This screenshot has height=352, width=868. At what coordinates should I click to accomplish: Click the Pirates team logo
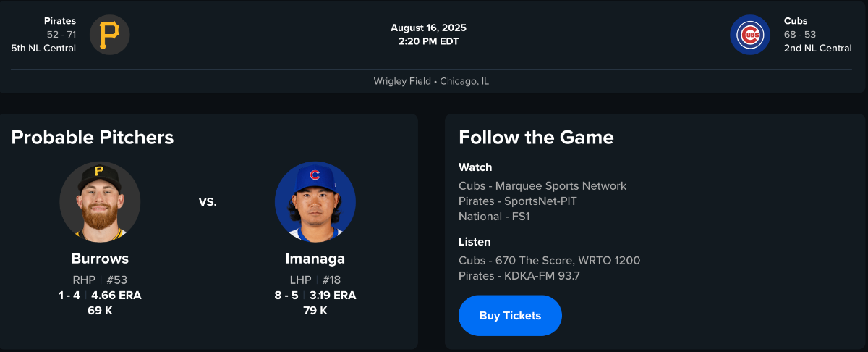(110, 35)
